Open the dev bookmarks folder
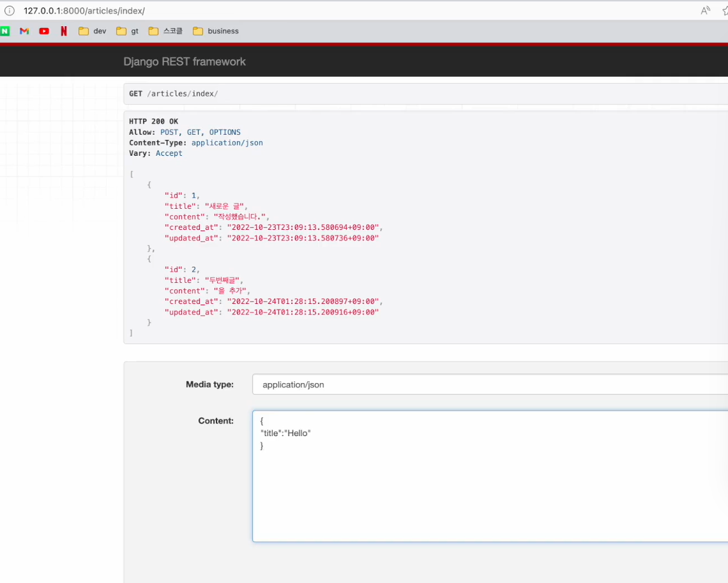This screenshot has height=583, width=728. click(x=93, y=31)
